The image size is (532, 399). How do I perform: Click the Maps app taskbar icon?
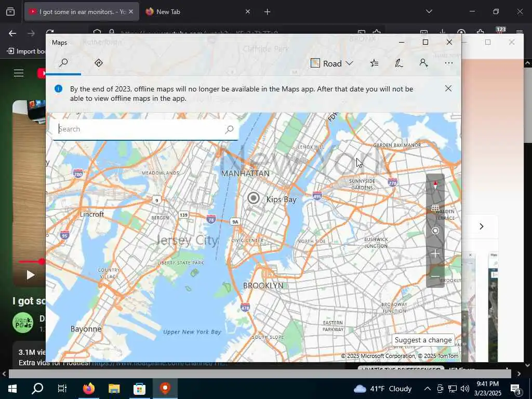[x=165, y=389]
